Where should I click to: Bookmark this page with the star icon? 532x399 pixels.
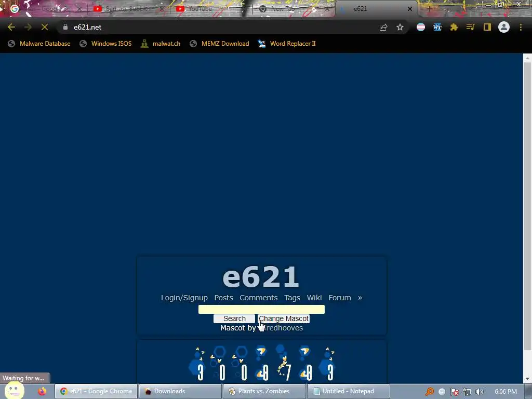pyautogui.click(x=400, y=27)
